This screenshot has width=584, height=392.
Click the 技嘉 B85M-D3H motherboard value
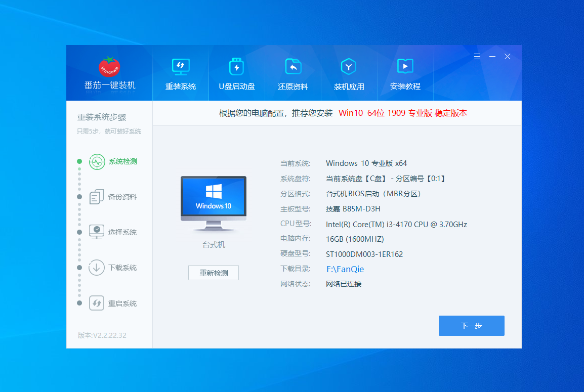point(353,209)
